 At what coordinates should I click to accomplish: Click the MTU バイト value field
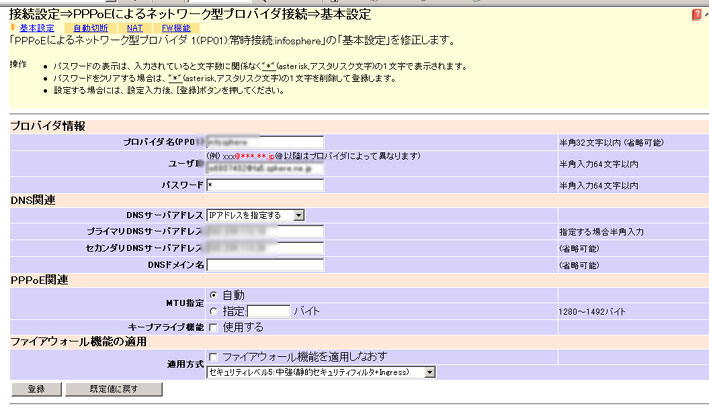268,312
